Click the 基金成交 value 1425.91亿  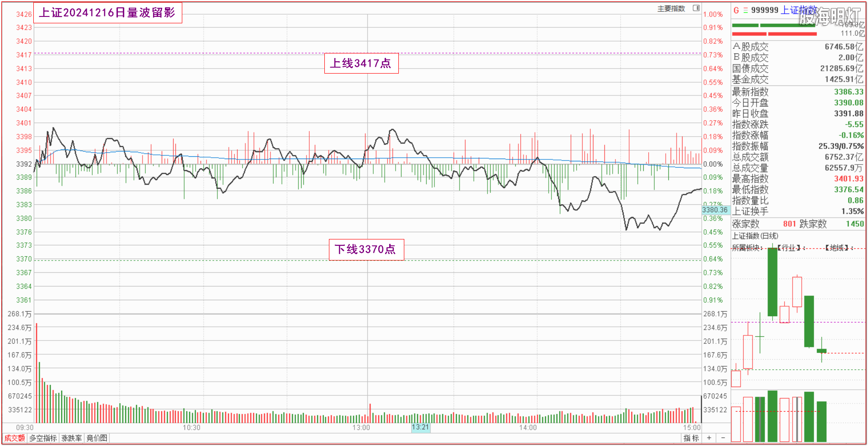(x=844, y=80)
